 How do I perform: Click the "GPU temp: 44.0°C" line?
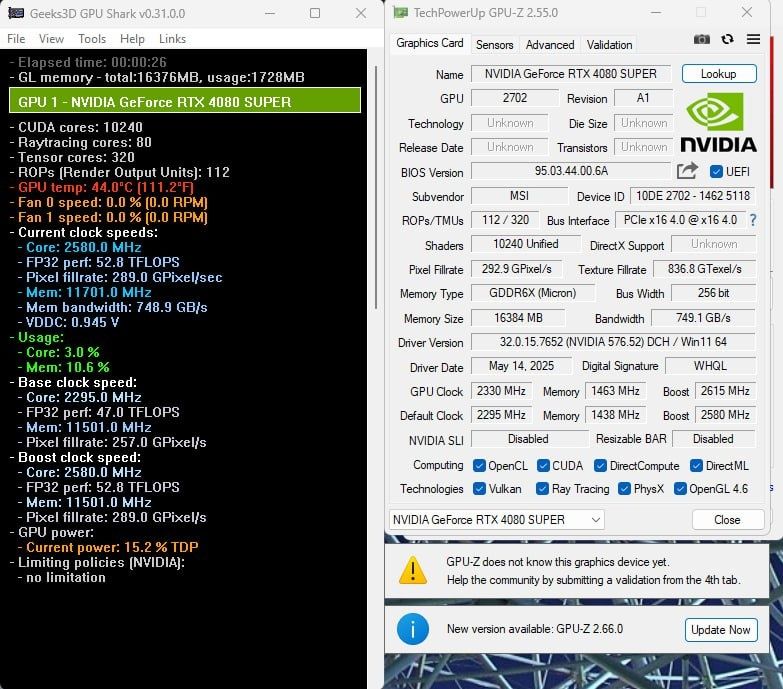pyautogui.click(x=102, y=187)
